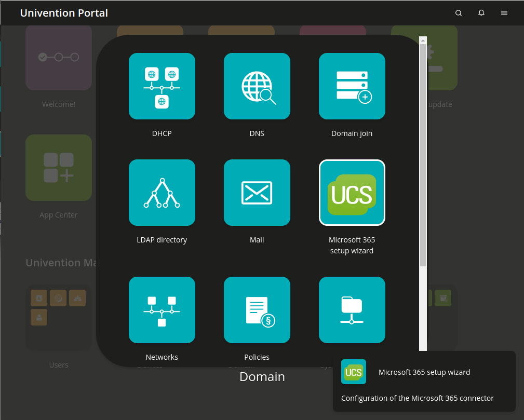Click the 'Domain' folder title text
The width and height of the screenshot is (524, 420).
(262, 377)
